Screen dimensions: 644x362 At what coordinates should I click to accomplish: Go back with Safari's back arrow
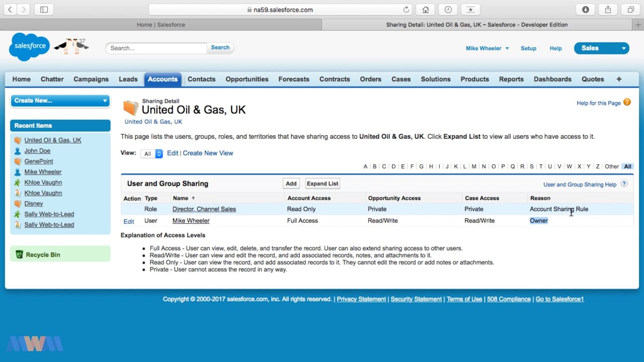(x=10, y=10)
